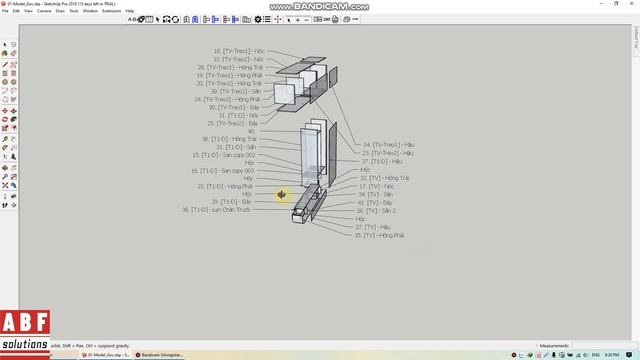Select the Tape Measure tool

[x=5, y=139]
